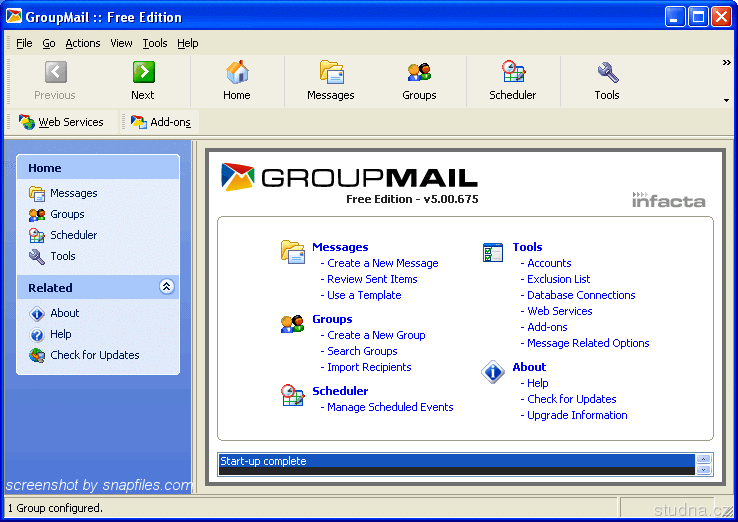This screenshot has width=738, height=522.
Task: Click Help link under About
Action: pos(537,383)
